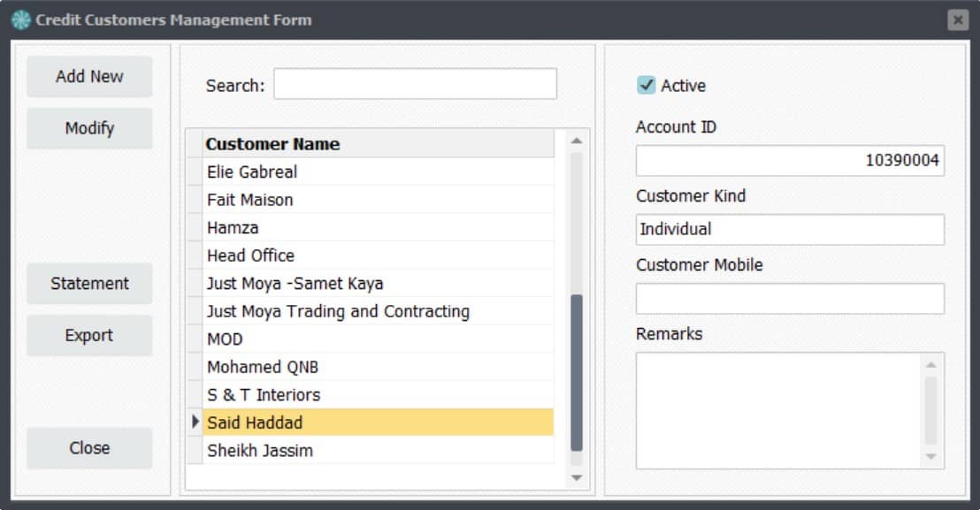Image resolution: width=980 pixels, height=510 pixels.
Task: Focus the Account ID field
Action: pos(790,161)
